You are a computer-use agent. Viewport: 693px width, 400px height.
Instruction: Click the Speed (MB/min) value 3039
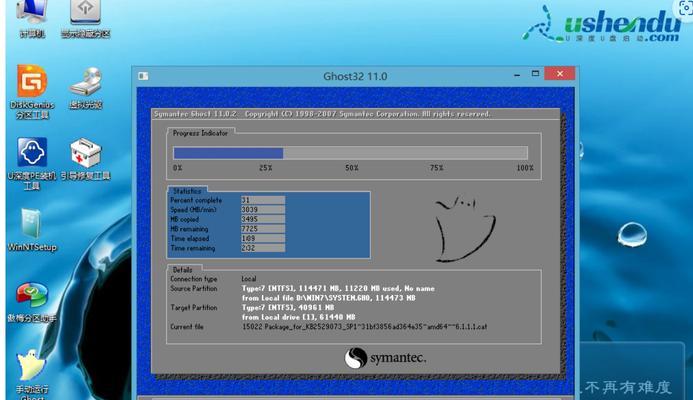pyautogui.click(x=263, y=210)
